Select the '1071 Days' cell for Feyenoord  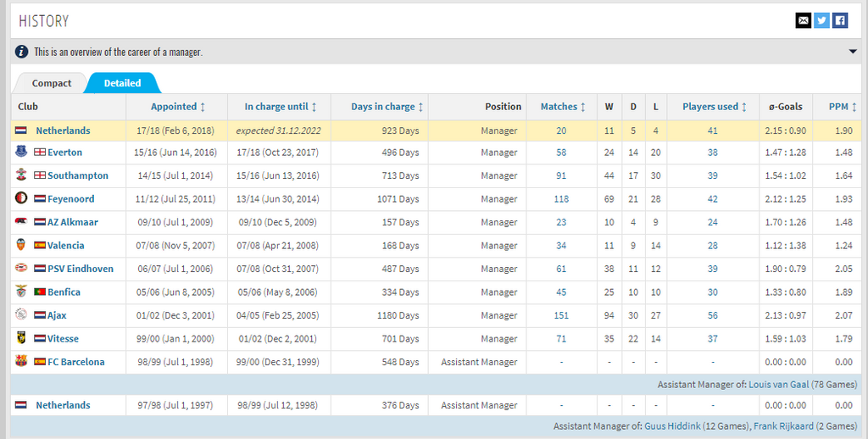click(x=379, y=199)
